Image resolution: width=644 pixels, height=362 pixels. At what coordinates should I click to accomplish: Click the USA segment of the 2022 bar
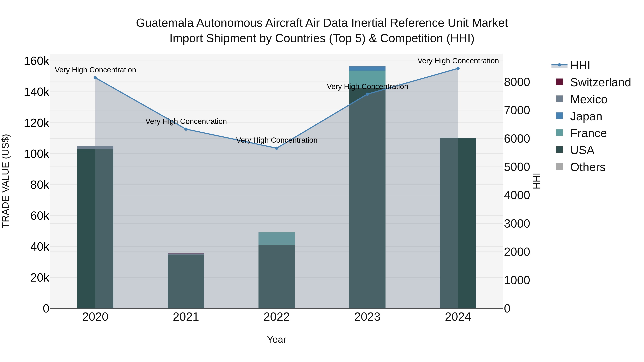(x=277, y=277)
